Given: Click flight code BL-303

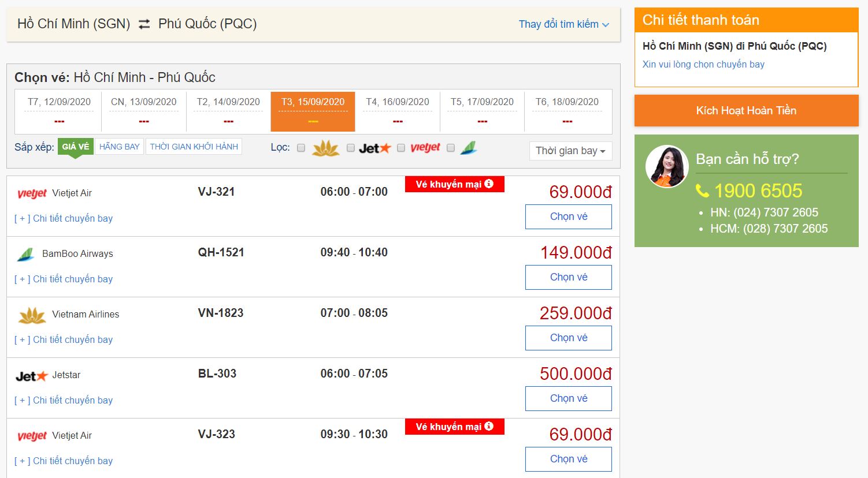Looking at the screenshot, I should pyautogui.click(x=217, y=374).
